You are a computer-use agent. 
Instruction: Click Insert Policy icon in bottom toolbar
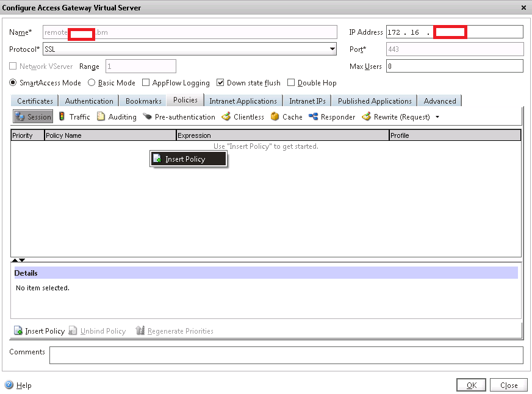click(x=18, y=331)
